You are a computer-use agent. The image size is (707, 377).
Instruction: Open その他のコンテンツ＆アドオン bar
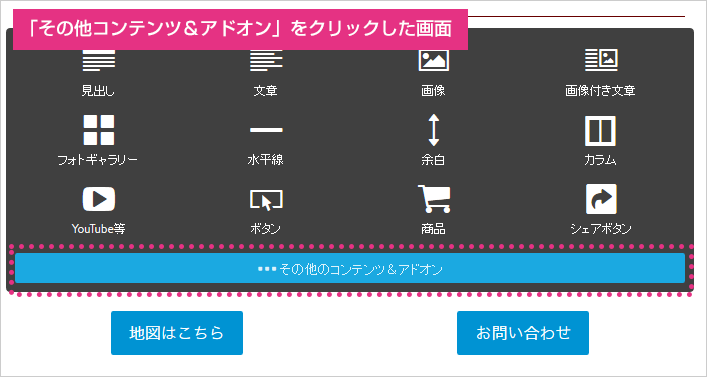tap(350, 268)
